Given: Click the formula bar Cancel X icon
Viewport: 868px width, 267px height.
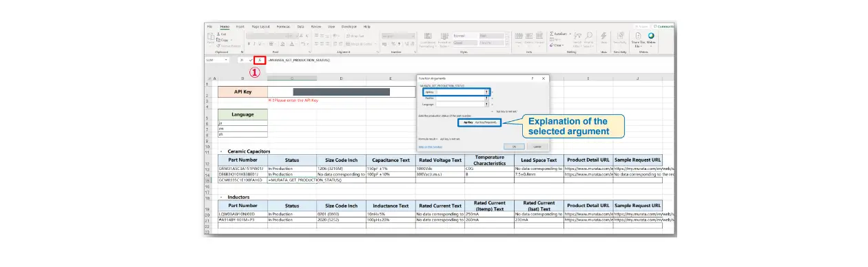Looking at the screenshot, I should tap(242, 60).
